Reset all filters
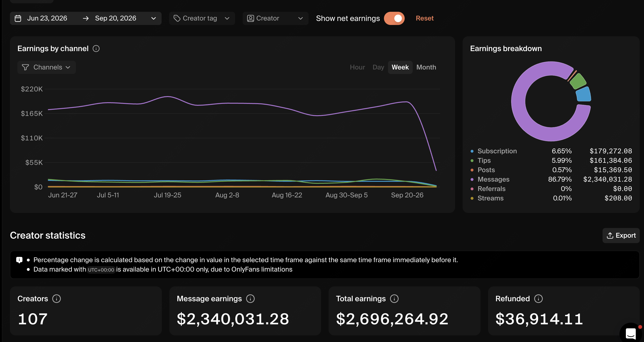The height and width of the screenshot is (342, 644). 424,18
